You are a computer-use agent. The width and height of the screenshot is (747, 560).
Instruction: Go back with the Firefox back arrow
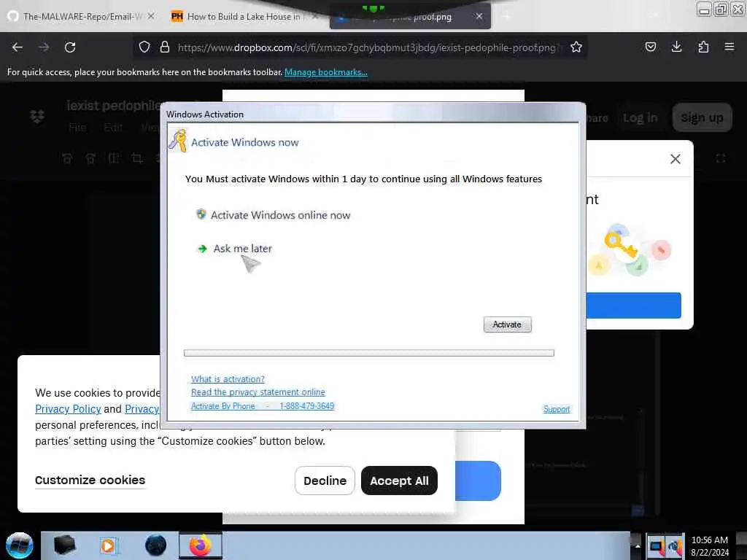point(18,47)
